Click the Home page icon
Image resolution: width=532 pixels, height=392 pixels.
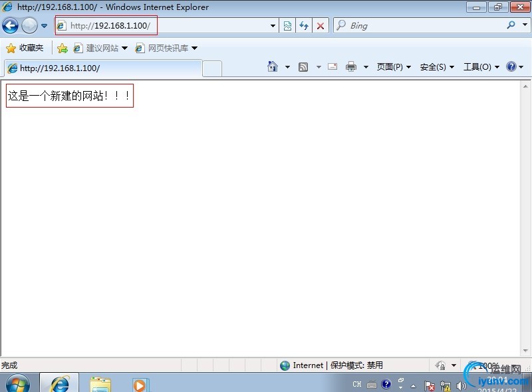(x=273, y=67)
